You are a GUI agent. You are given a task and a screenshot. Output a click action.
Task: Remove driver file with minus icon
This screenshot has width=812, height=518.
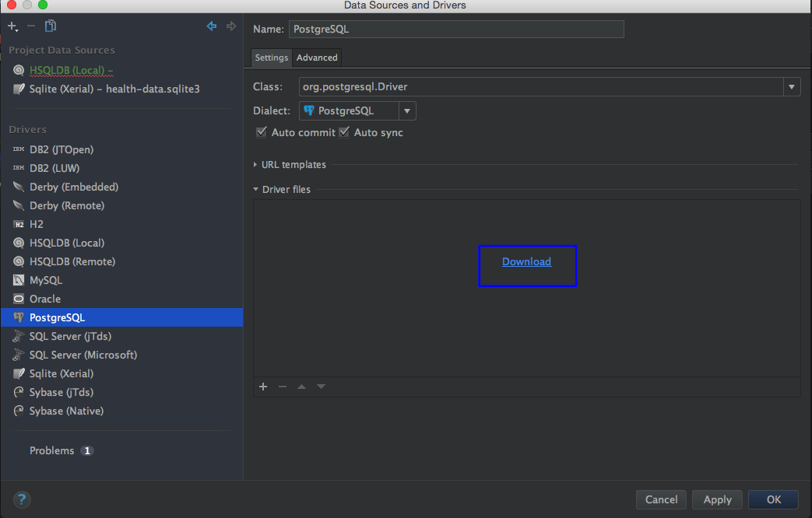pyautogui.click(x=283, y=387)
